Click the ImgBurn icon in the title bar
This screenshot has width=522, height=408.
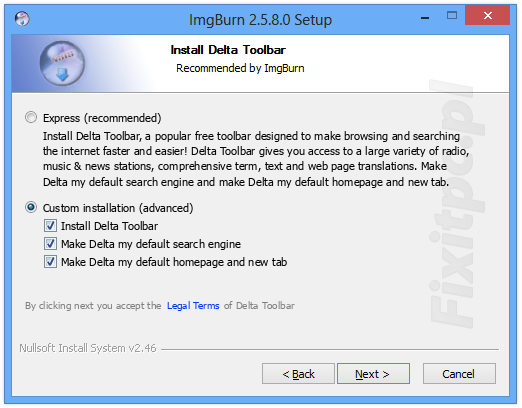(x=22, y=19)
